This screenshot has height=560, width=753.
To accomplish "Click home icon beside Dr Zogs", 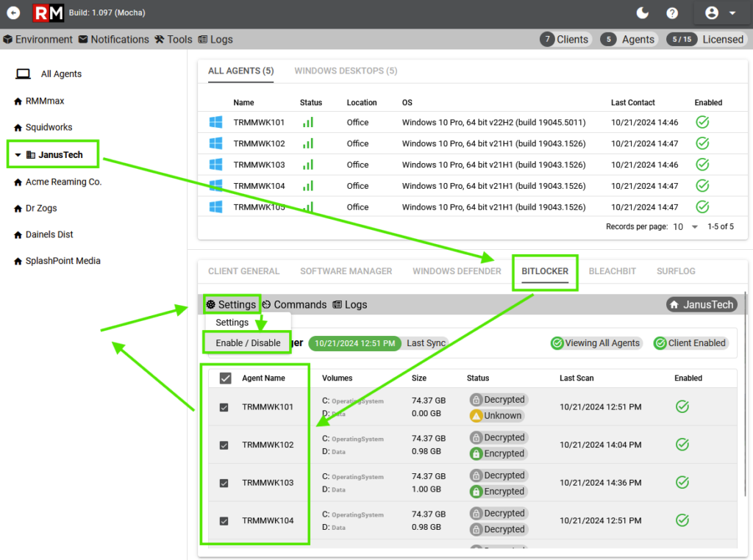I will (18, 209).
